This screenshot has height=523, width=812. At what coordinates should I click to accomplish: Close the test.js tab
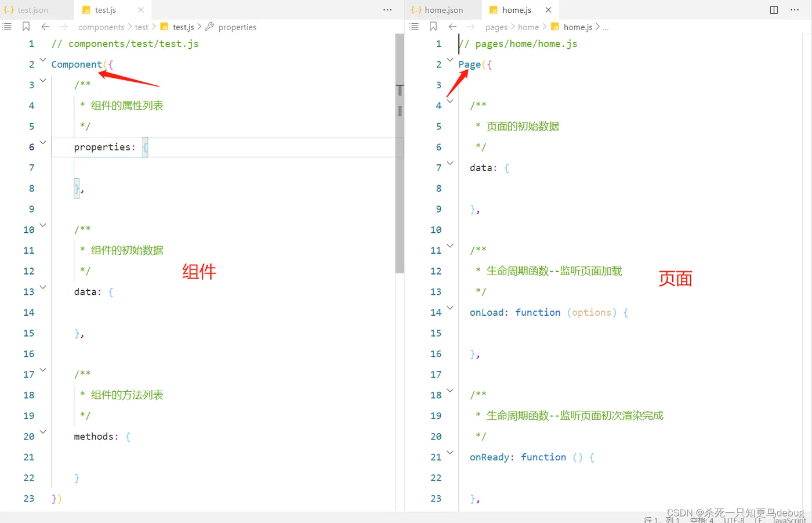tap(141, 10)
